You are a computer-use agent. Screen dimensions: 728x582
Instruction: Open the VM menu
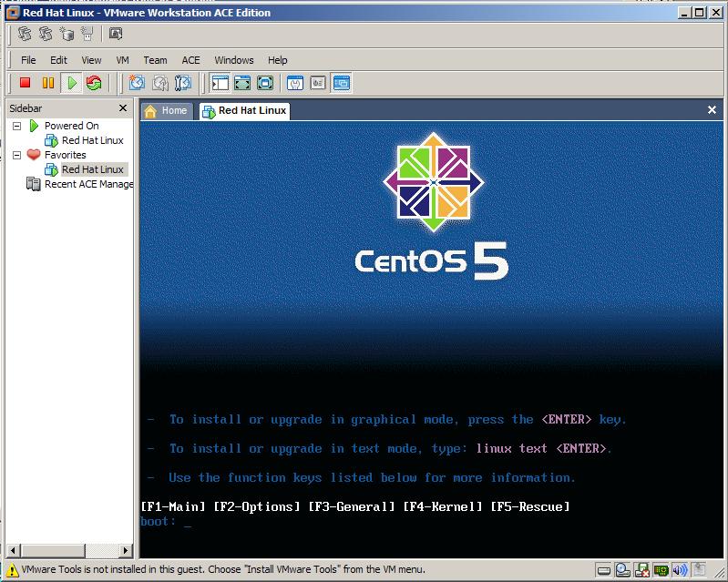(x=122, y=60)
